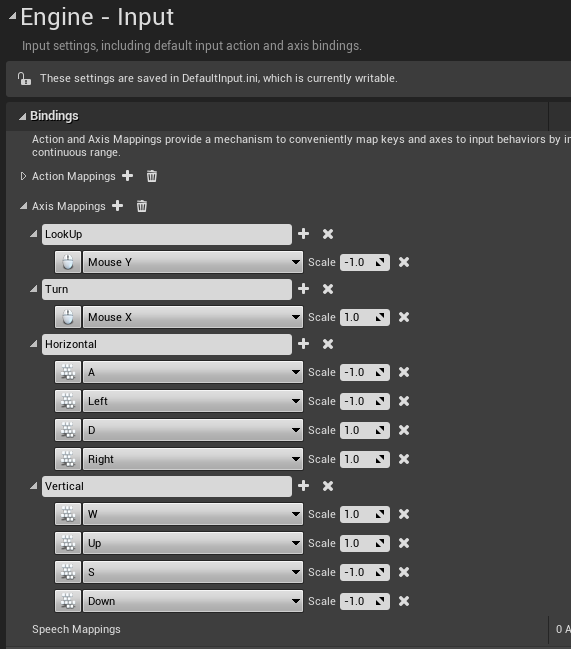
Task: Delete all Action Mappings with trash icon
Action: click(x=151, y=176)
